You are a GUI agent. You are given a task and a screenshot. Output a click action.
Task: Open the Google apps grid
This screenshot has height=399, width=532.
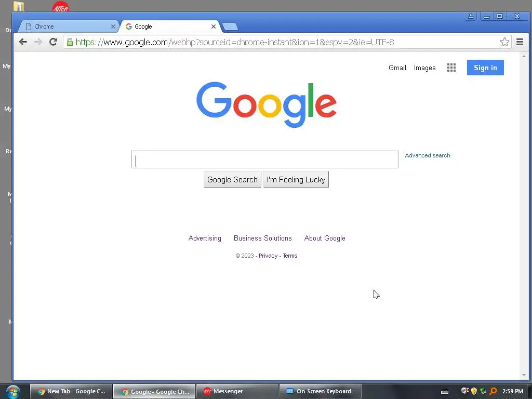(x=451, y=68)
